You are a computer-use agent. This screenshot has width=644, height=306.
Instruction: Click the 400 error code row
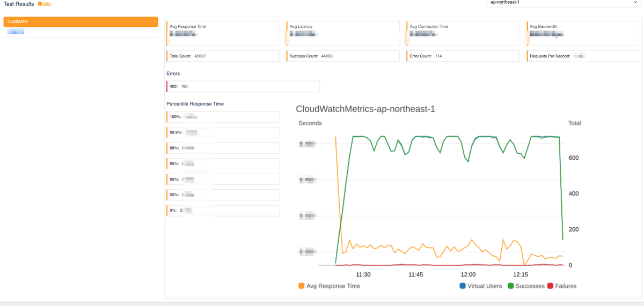click(x=243, y=86)
